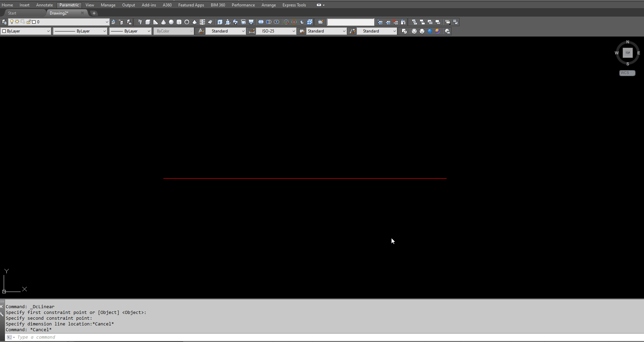
Task: Click layer 0 color swatch
Action: 34,22
